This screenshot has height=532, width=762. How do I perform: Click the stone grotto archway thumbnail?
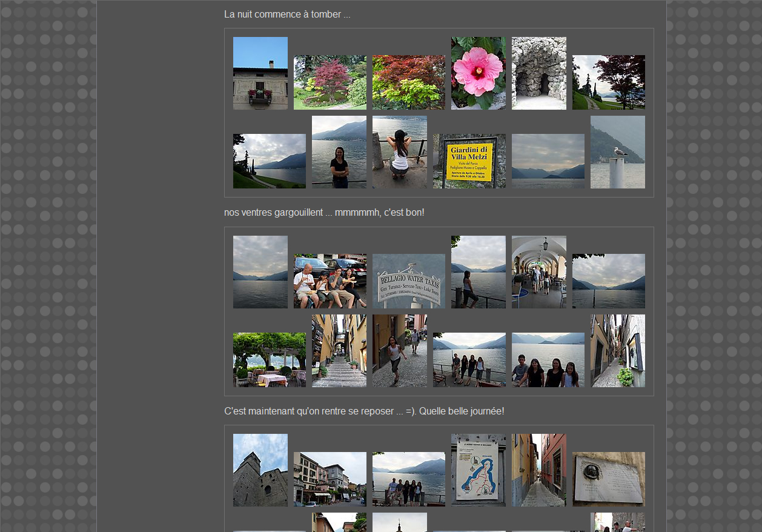pyautogui.click(x=538, y=73)
